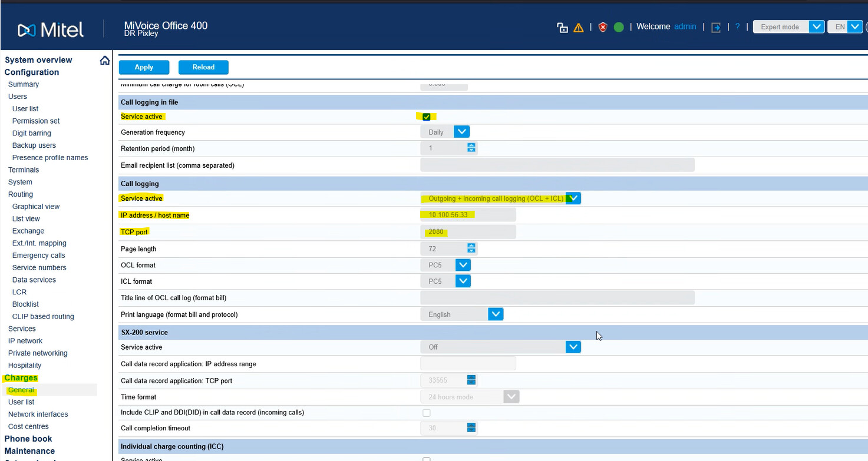Click the Reload button
868x461 pixels.
(x=203, y=67)
